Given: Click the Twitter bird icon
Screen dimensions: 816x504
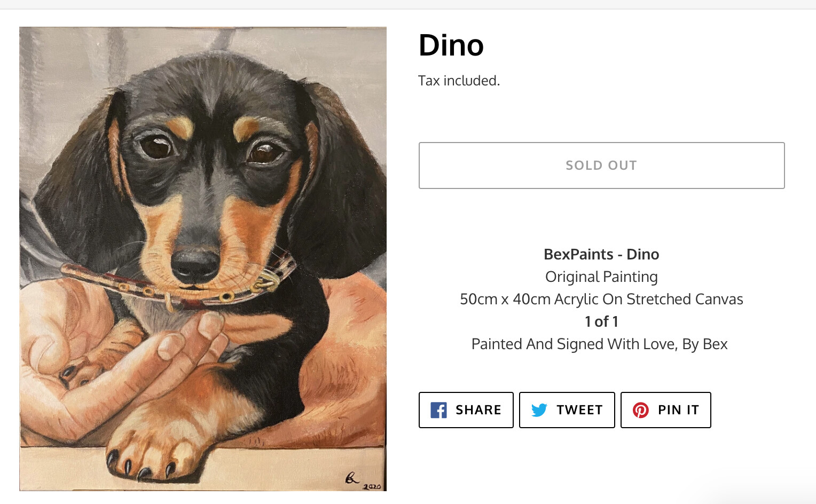Looking at the screenshot, I should coord(539,410).
